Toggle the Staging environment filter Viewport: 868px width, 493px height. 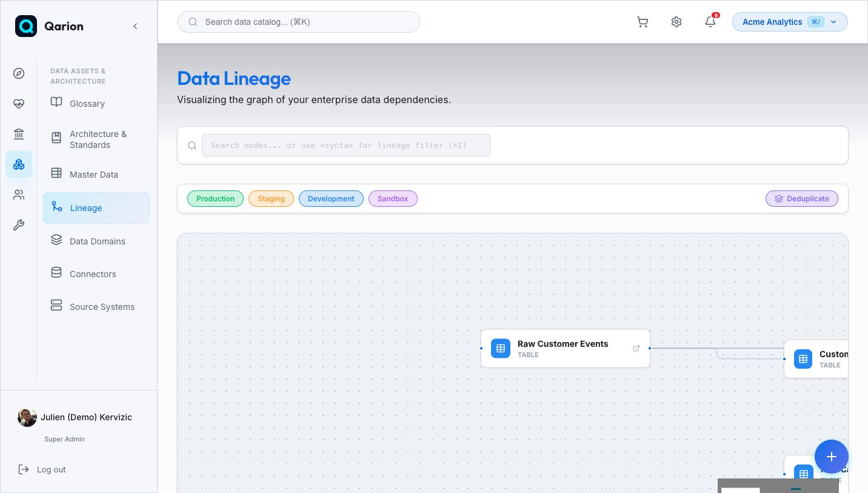[271, 199]
